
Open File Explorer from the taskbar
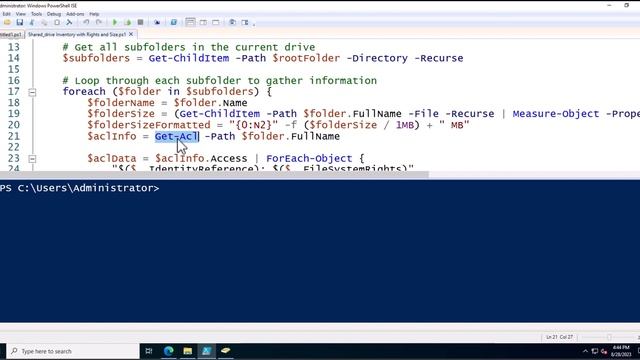pos(188,351)
